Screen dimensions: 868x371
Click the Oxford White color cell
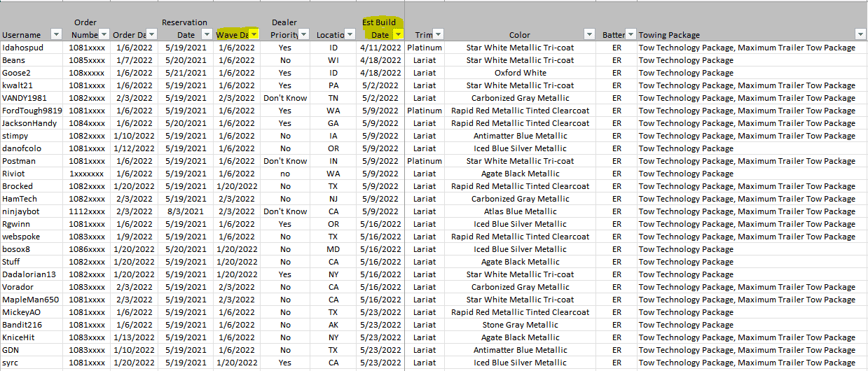(520, 73)
